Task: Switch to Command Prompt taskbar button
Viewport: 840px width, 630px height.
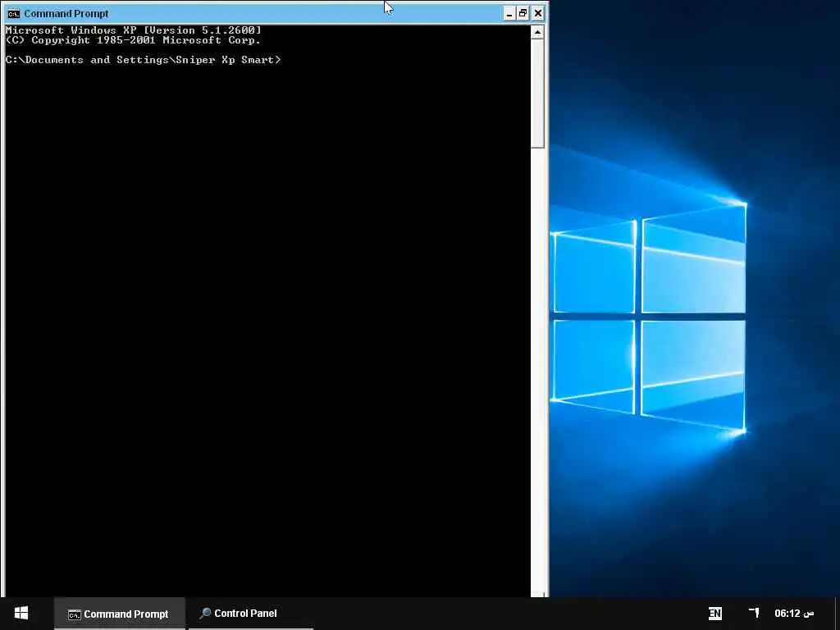Action: tap(120, 614)
